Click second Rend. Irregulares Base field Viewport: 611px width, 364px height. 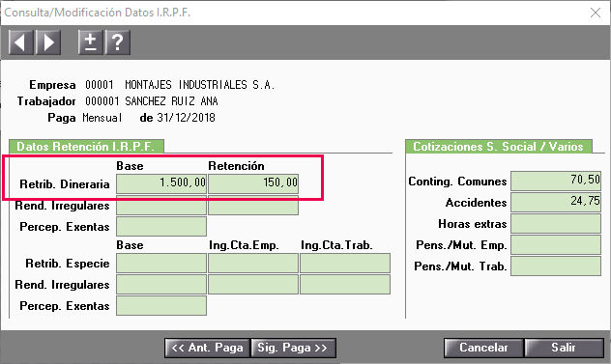(x=161, y=285)
